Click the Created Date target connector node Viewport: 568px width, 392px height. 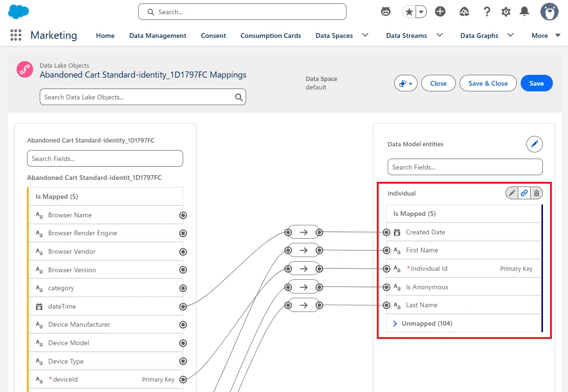click(387, 232)
